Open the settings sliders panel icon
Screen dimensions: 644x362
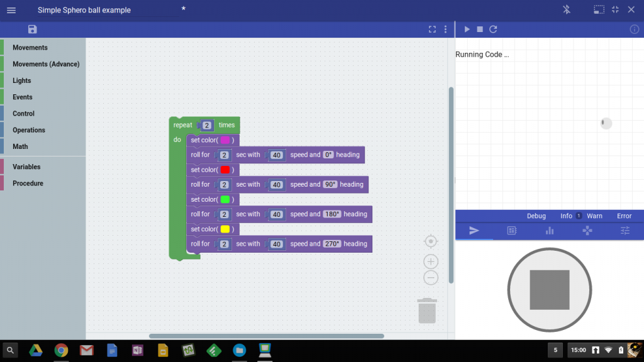pyautogui.click(x=625, y=231)
